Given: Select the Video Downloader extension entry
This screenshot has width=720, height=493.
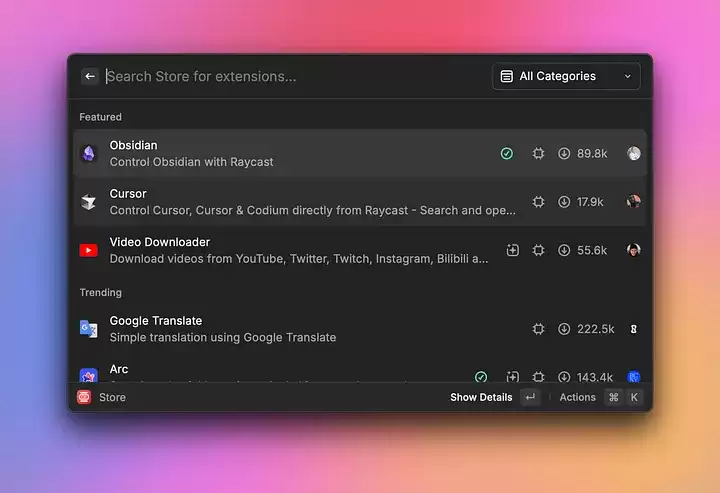Looking at the screenshot, I should pos(300,250).
